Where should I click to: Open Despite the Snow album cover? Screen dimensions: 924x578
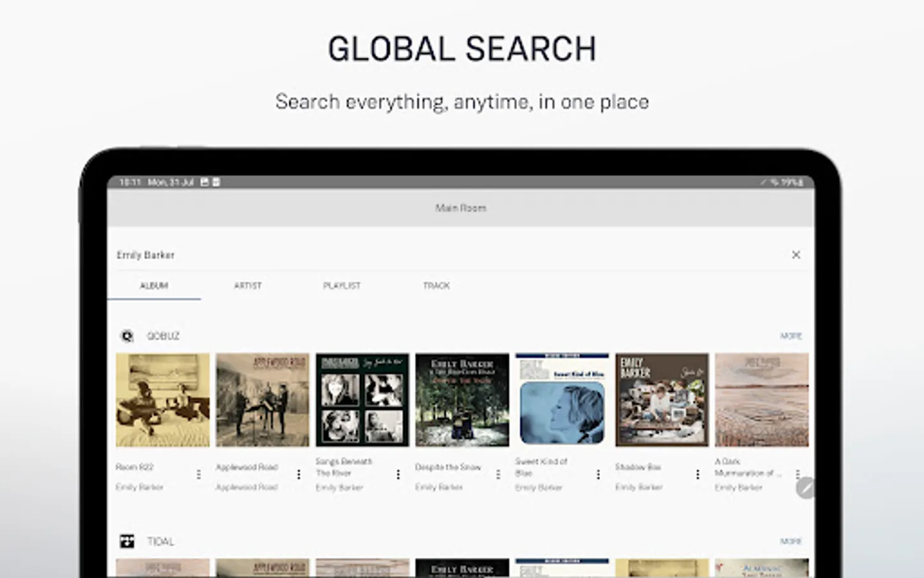coord(462,399)
